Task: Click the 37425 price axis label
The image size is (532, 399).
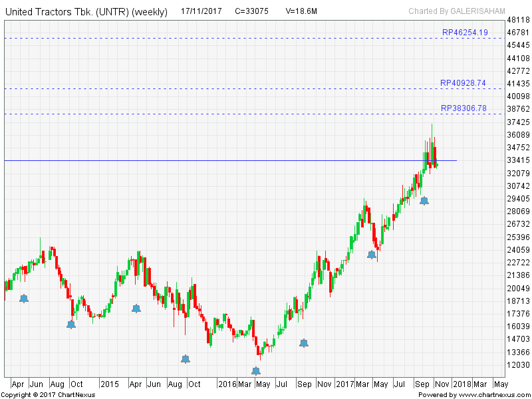Action: [518, 122]
